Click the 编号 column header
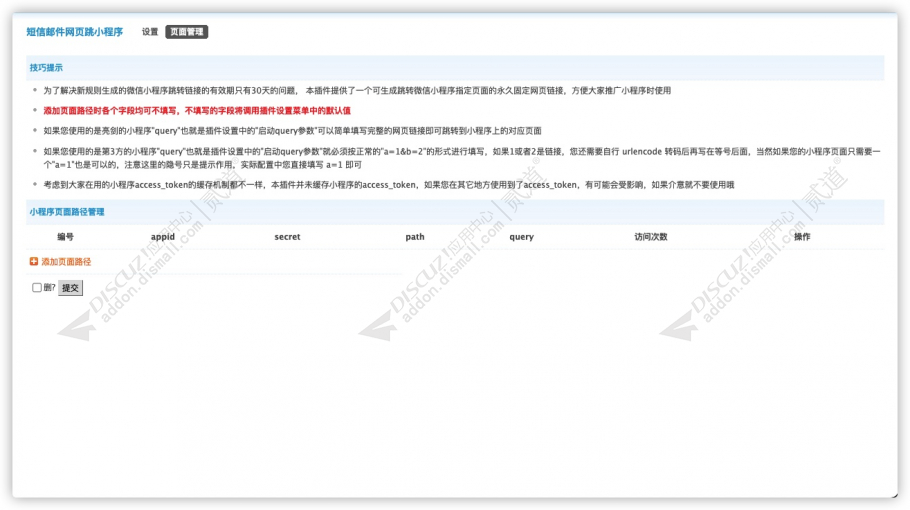910x510 pixels. (x=66, y=237)
